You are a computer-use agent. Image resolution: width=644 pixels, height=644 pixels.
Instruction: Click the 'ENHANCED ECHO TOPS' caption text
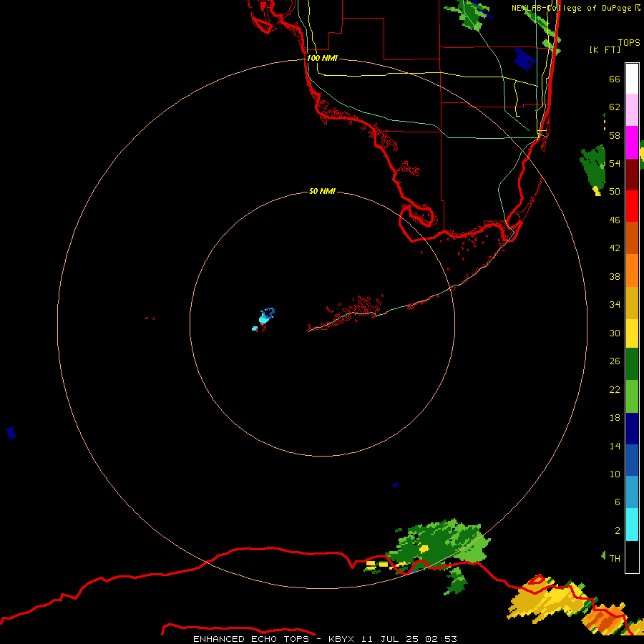click(251, 639)
